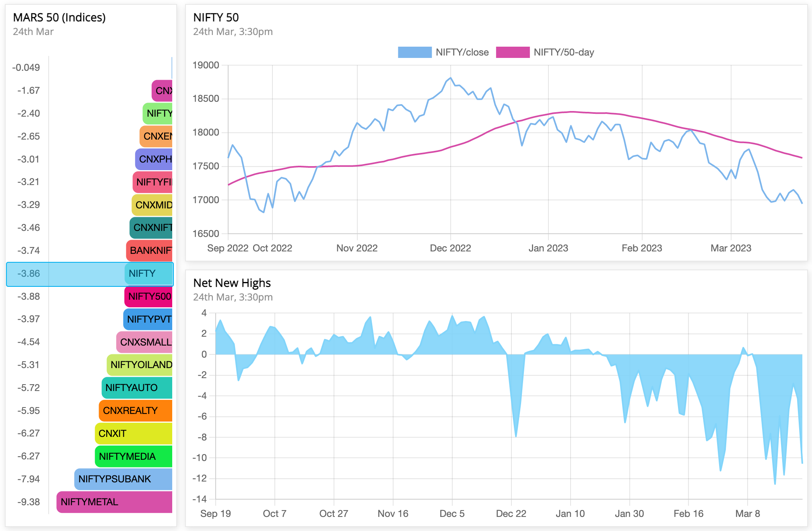Select the NIFTYMEDIA bar
This screenshot has height=531, width=812.
(x=134, y=456)
